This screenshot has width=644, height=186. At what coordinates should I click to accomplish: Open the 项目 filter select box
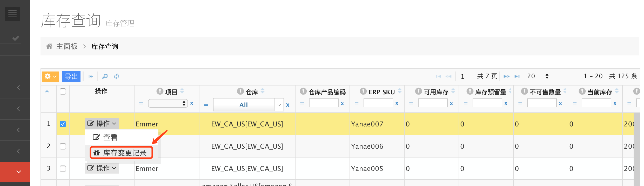(168, 103)
